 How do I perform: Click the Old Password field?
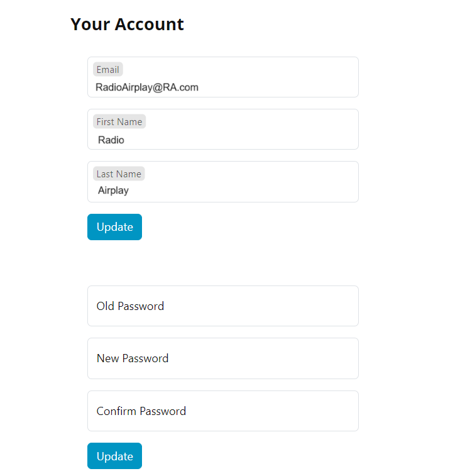[x=222, y=306]
